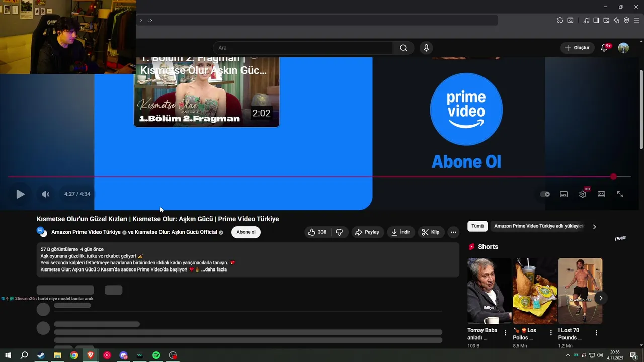Show more filter chips right arrow
644x362 pixels.
[x=594, y=227]
